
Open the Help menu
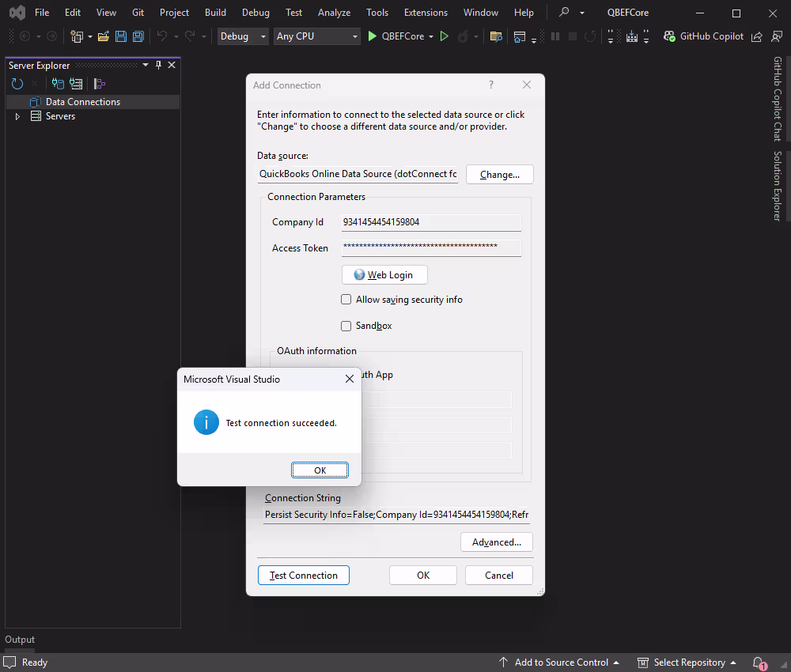click(524, 13)
